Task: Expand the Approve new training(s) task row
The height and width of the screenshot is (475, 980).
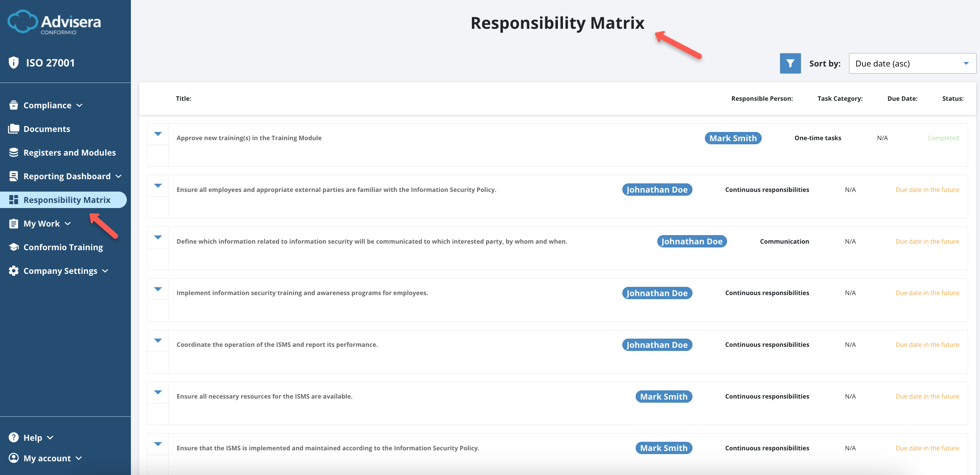Action: pos(158,134)
